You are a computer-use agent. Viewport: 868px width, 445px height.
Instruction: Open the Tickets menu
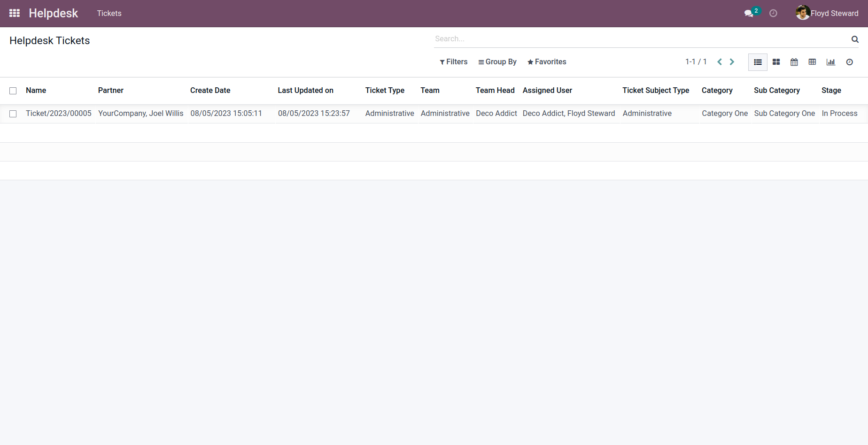click(109, 13)
